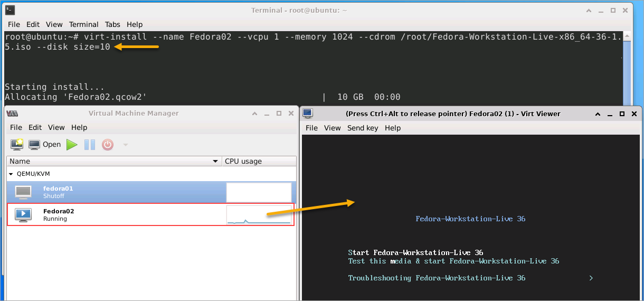Open File menu in Virtual Machine Manager
The width and height of the screenshot is (644, 301).
point(16,127)
